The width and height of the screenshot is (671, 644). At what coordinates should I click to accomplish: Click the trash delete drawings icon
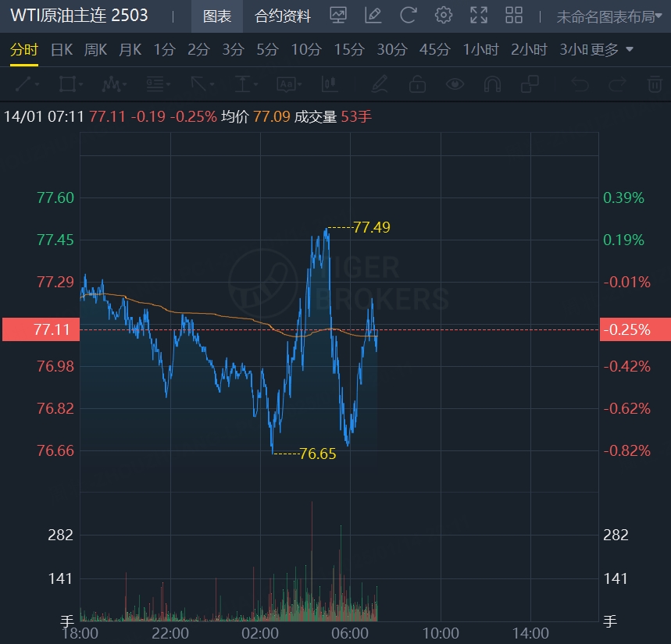655,84
